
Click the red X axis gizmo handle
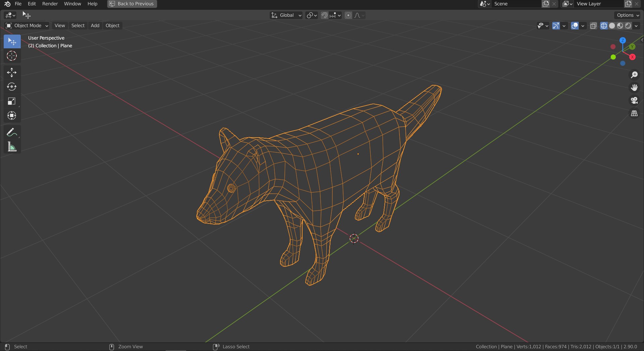tap(632, 57)
